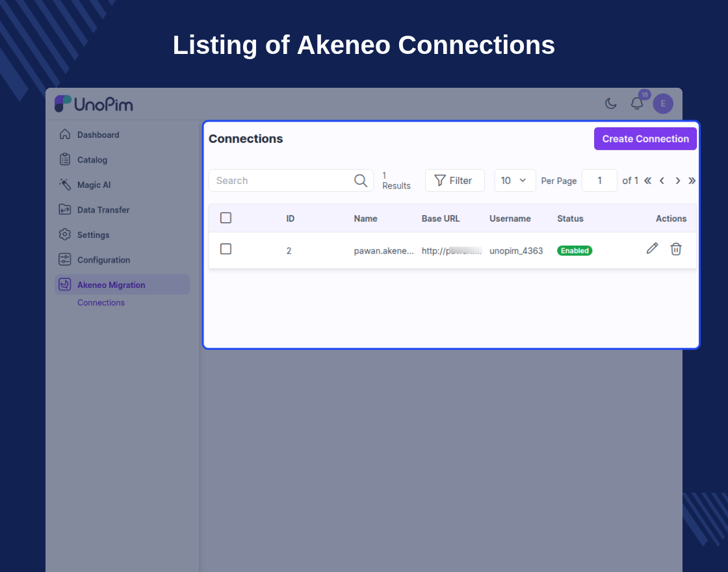Viewport: 728px width, 572px height.
Task: Edit connection with pencil icon
Action: 653,248
